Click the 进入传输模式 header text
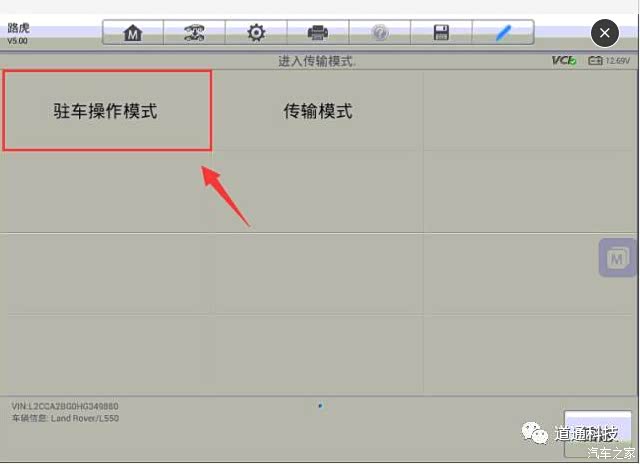This screenshot has height=464, width=640. 317,61
